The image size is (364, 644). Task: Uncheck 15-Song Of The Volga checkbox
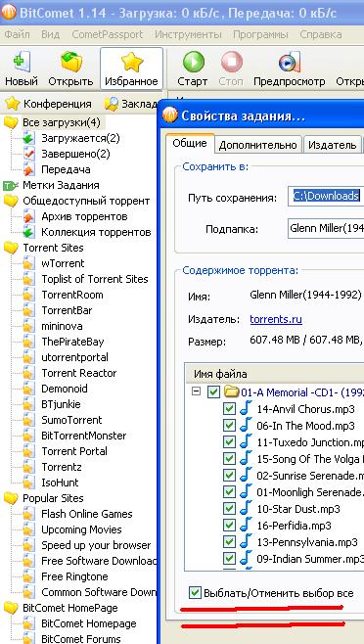229,458
